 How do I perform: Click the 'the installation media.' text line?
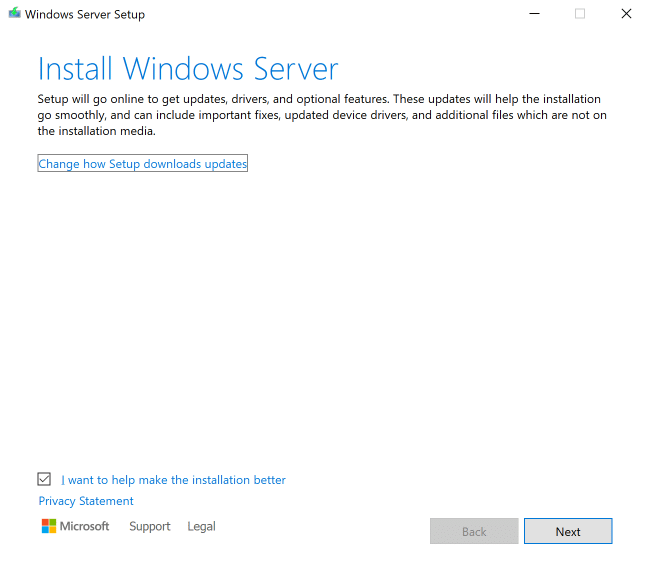[x=97, y=131]
